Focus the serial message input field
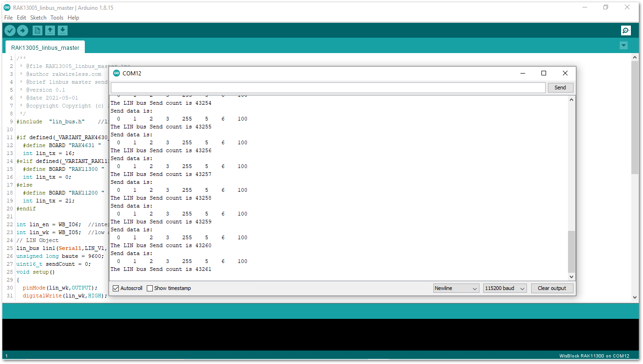Viewport: 643px width, 364px height. click(328, 88)
